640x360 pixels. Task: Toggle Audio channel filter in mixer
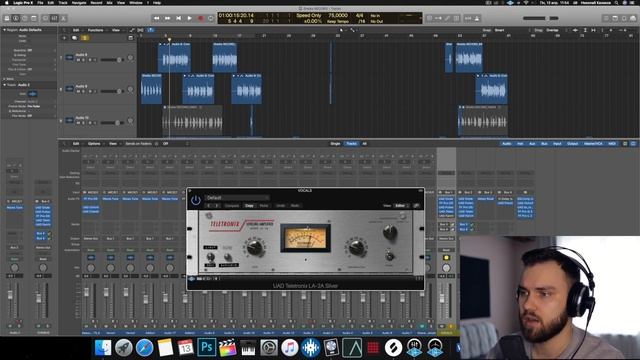(x=506, y=144)
